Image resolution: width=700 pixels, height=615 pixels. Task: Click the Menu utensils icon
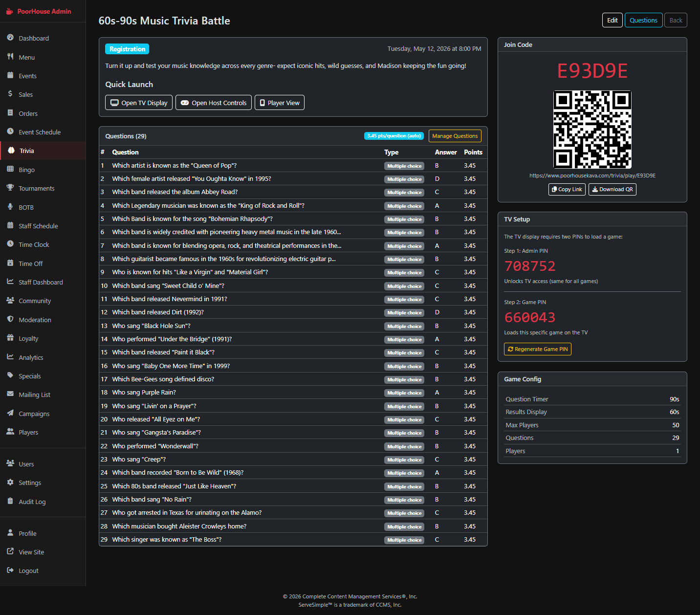[10, 57]
